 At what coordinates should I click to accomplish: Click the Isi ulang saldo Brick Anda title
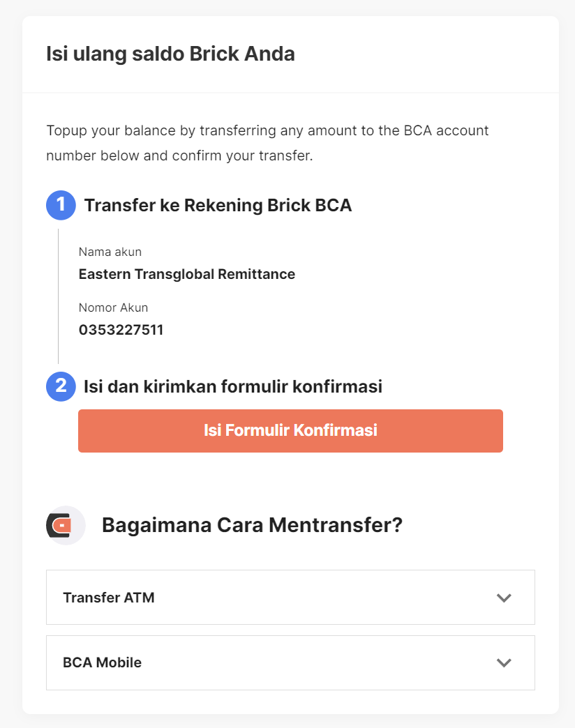point(170,54)
